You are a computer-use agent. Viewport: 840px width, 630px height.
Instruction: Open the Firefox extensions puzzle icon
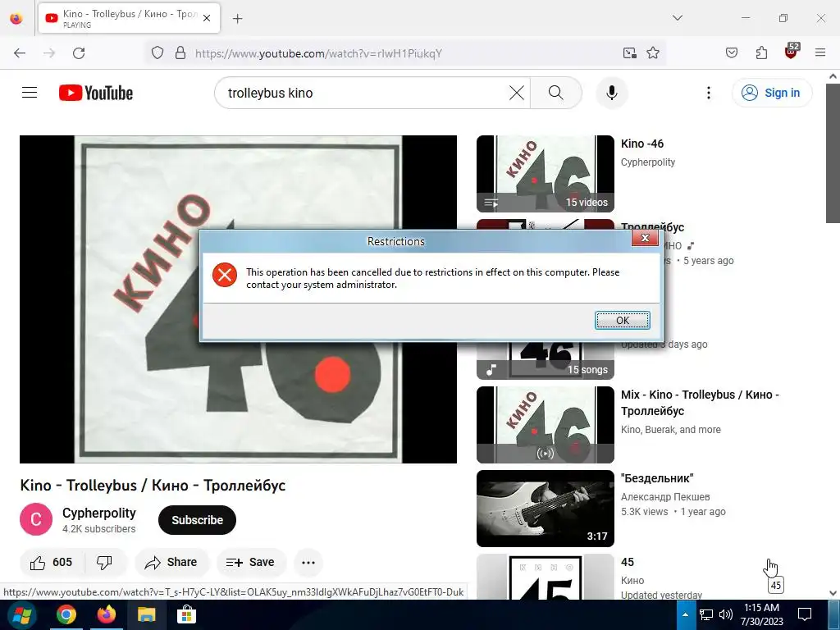coord(761,53)
